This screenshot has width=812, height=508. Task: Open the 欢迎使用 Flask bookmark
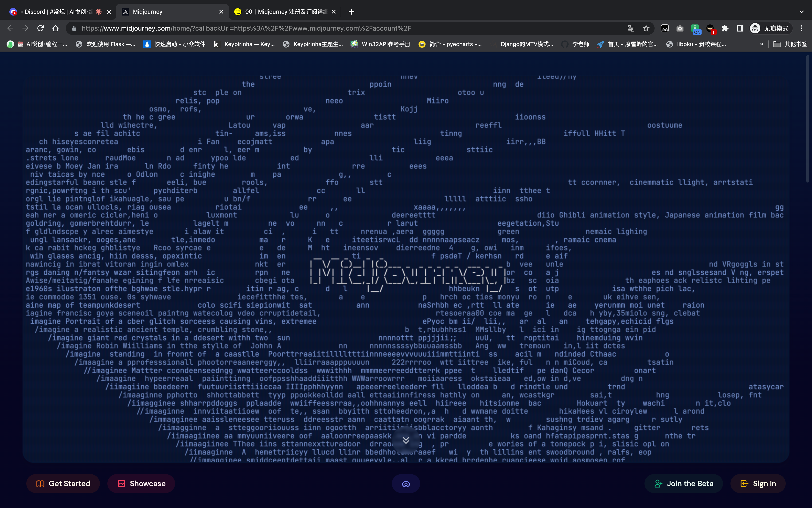click(x=105, y=44)
